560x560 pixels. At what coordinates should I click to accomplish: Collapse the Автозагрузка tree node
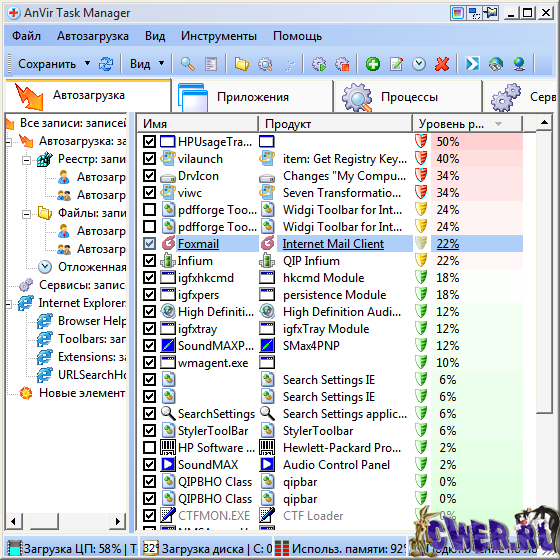pos(9,142)
